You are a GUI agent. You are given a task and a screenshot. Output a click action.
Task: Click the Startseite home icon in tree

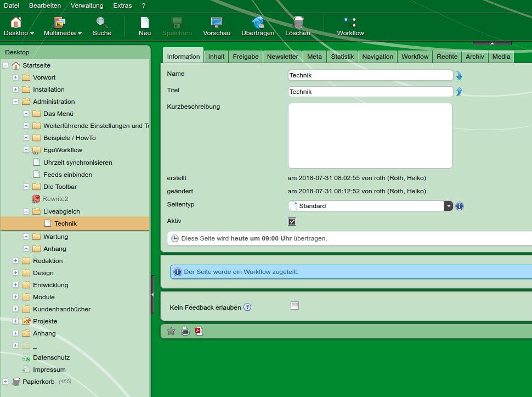point(15,65)
